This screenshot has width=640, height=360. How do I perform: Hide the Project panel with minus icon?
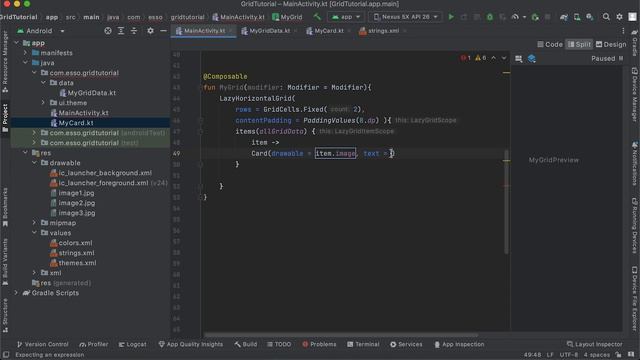point(163,31)
